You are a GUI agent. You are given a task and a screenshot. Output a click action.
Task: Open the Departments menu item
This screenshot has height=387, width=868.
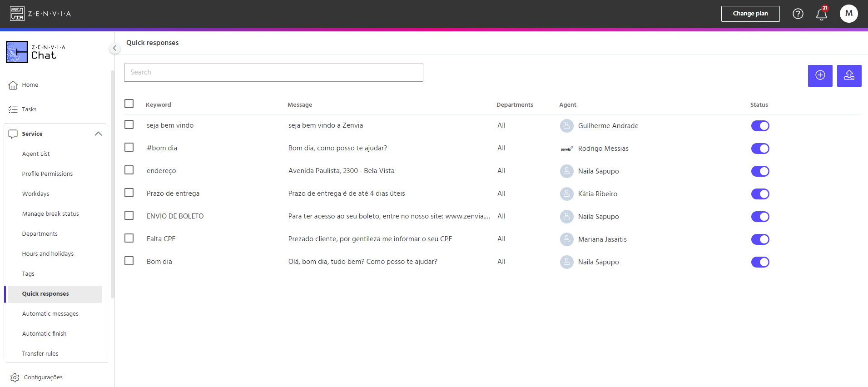point(40,234)
